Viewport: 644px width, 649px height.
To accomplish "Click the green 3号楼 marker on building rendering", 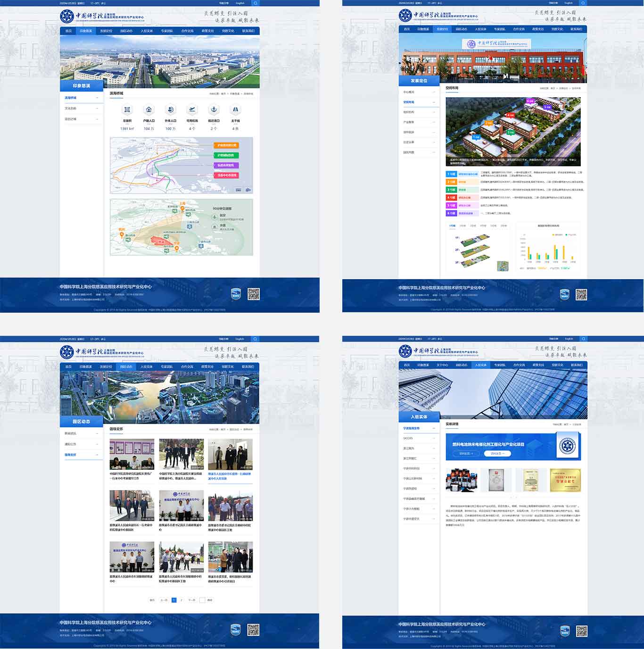I will click(x=511, y=133).
